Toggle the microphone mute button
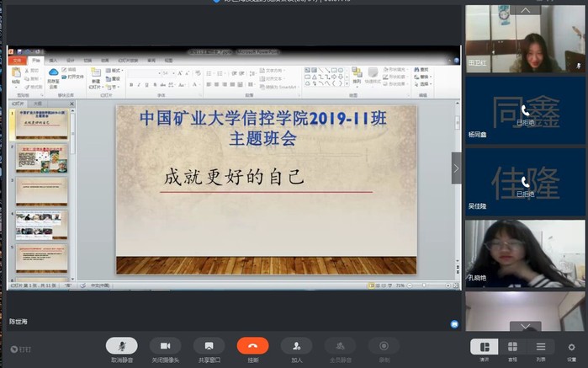Screen dimensions: 588x368 pos(122,345)
